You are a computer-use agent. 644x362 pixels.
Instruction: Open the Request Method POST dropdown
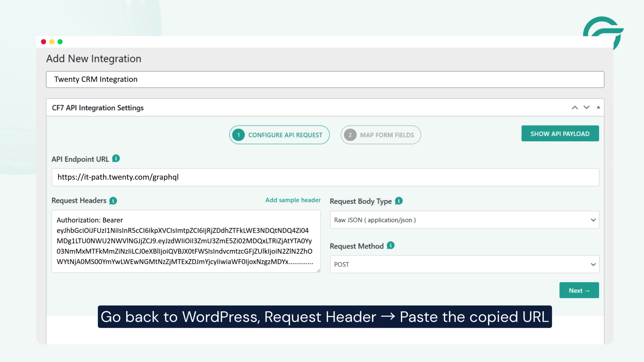click(465, 264)
